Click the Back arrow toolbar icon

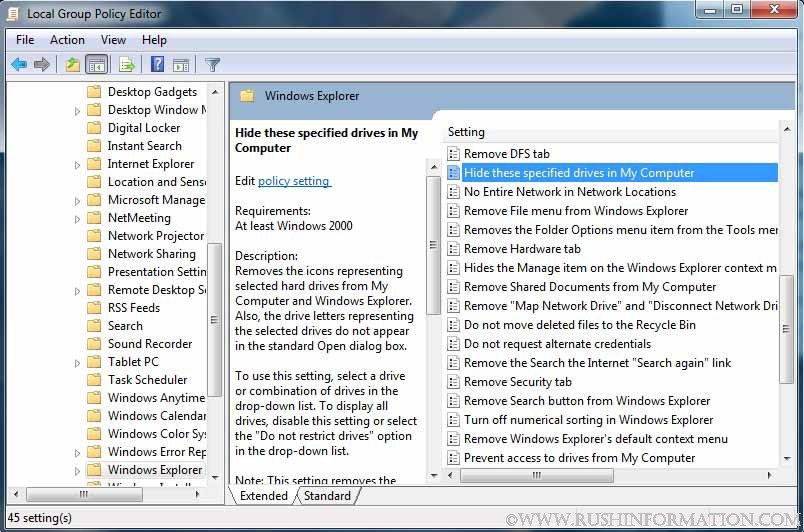click(19, 65)
